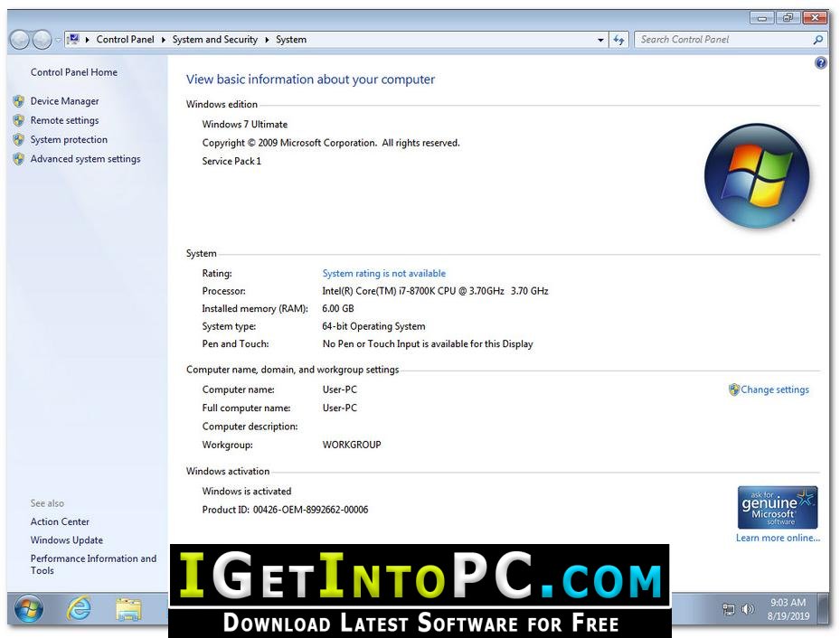Select System and Security breadcrumb
The height and width of the screenshot is (638, 840).
pyautogui.click(x=214, y=40)
